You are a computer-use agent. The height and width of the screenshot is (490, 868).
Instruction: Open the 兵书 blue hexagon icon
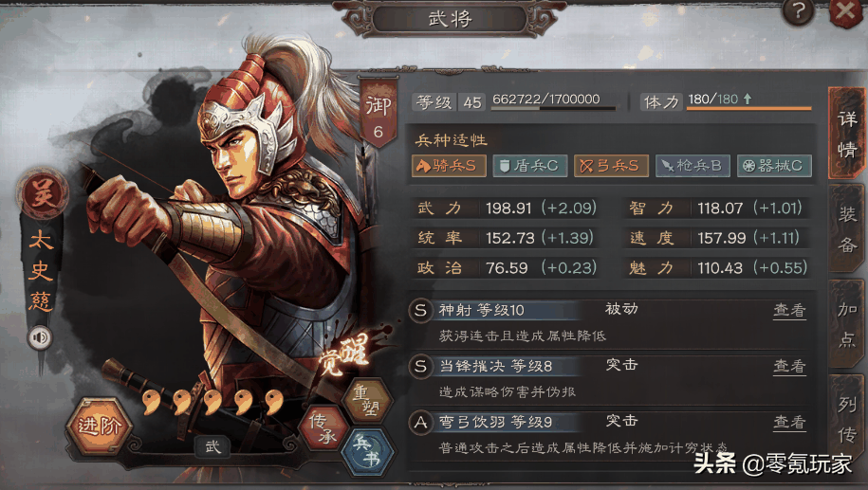(367, 451)
